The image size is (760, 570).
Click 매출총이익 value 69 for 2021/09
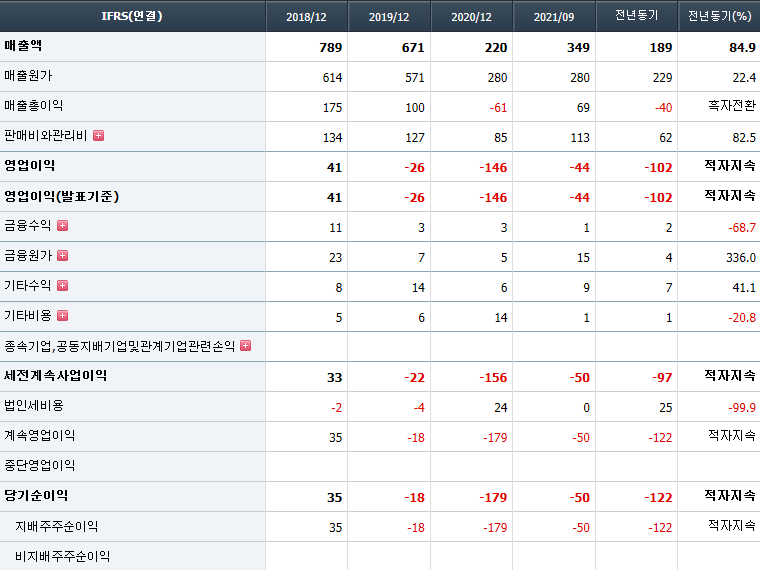(x=583, y=108)
